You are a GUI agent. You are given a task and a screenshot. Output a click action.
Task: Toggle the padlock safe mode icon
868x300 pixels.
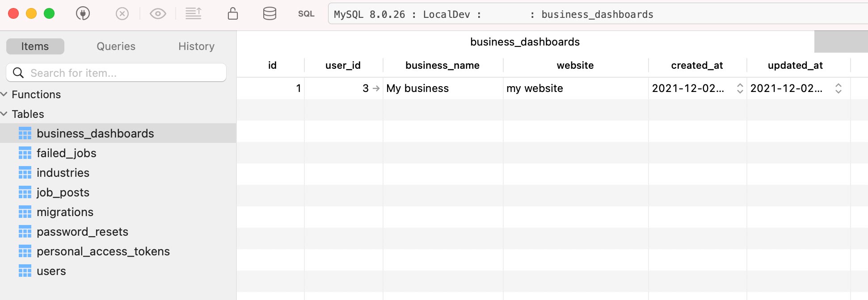click(232, 13)
